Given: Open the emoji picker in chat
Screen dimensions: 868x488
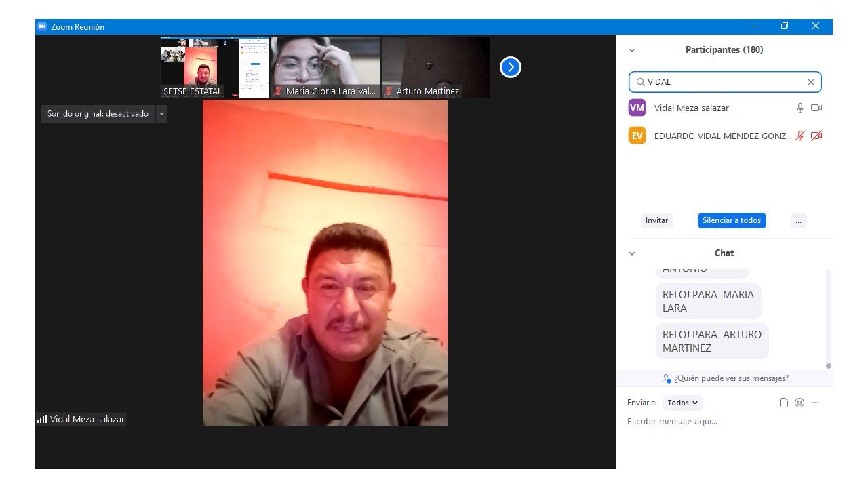Looking at the screenshot, I should pyautogui.click(x=800, y=403).
